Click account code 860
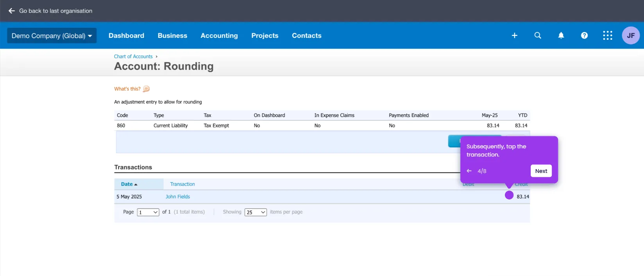The width and height of the screenshot is (644, 276). 121,126
